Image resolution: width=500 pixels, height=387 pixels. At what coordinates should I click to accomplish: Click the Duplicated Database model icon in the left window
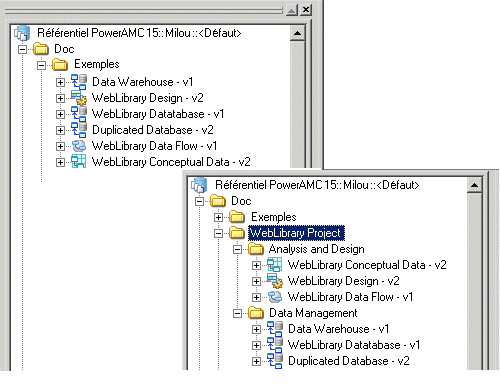[79, 130]
